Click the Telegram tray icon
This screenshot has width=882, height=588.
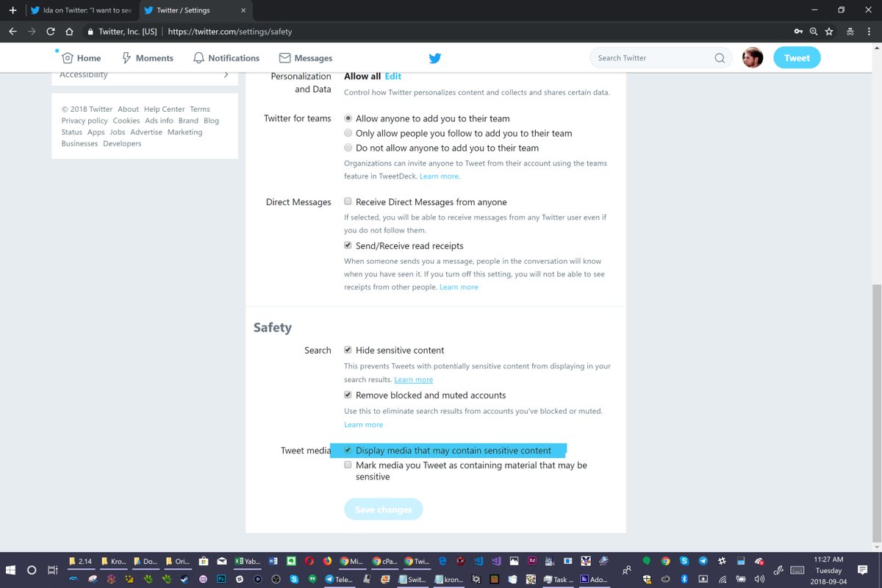click(703, 561)
